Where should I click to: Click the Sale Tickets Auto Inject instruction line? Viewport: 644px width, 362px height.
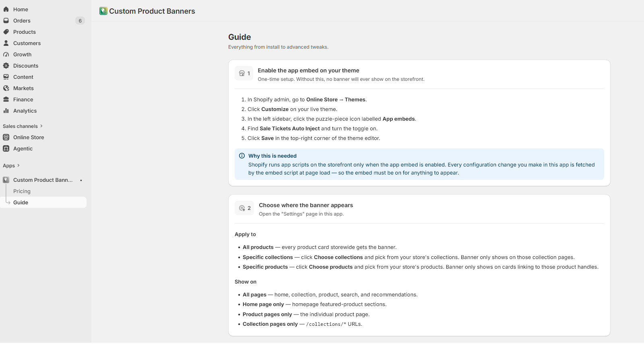pos(312,129)
